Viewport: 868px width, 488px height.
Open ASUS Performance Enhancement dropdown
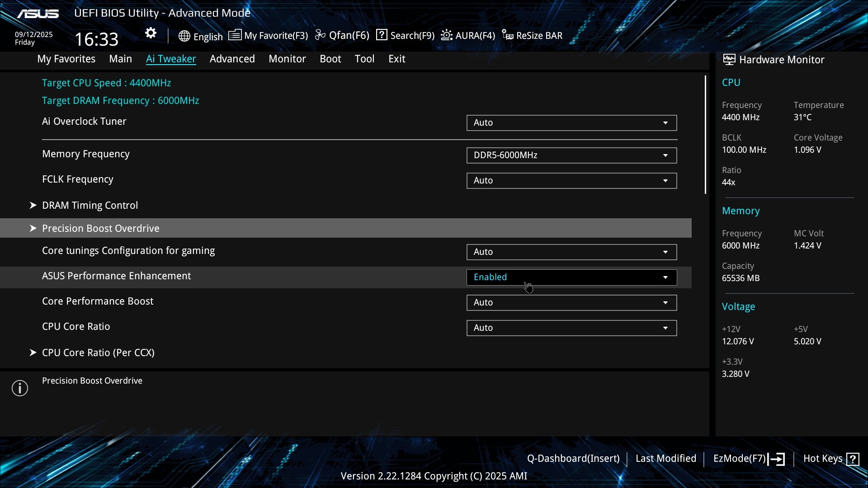(x=571, y=277)
